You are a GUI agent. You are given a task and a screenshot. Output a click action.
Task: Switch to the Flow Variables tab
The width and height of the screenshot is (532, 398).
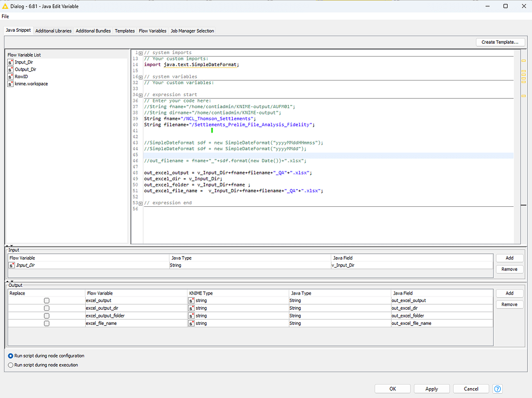pos(152,31)
